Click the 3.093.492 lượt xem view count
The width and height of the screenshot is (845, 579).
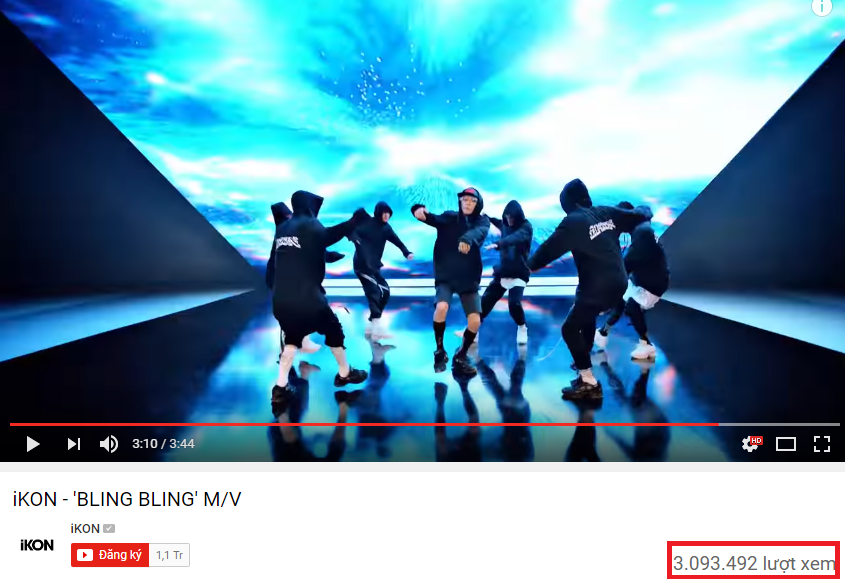[x=753, y=563]
